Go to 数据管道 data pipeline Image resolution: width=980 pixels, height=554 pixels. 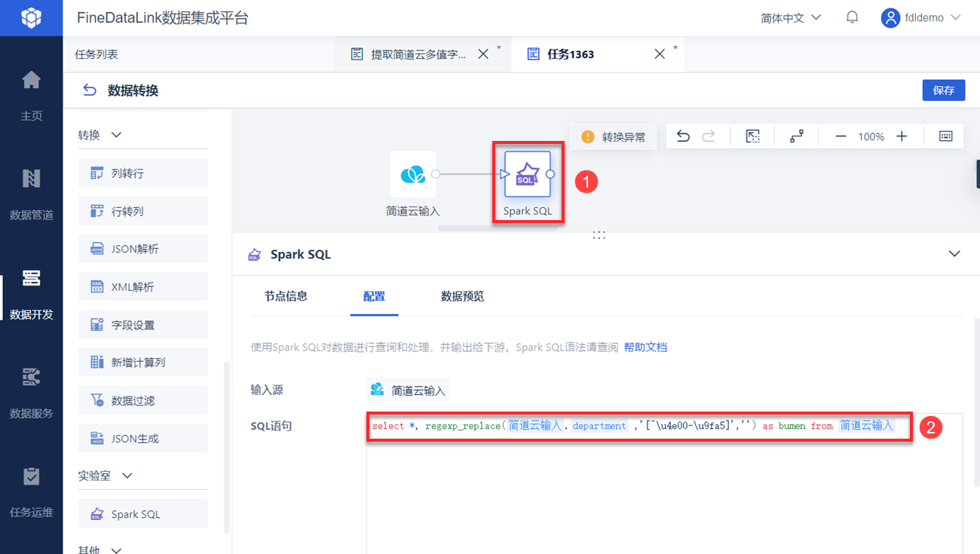(x=31, y=194)
